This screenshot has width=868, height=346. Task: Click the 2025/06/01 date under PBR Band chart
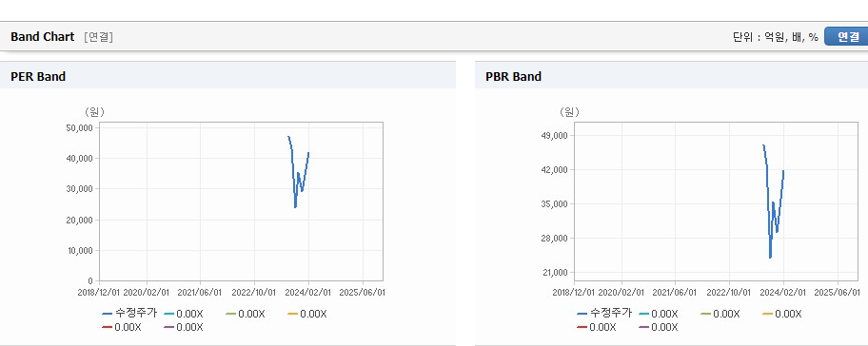(837, 292)
